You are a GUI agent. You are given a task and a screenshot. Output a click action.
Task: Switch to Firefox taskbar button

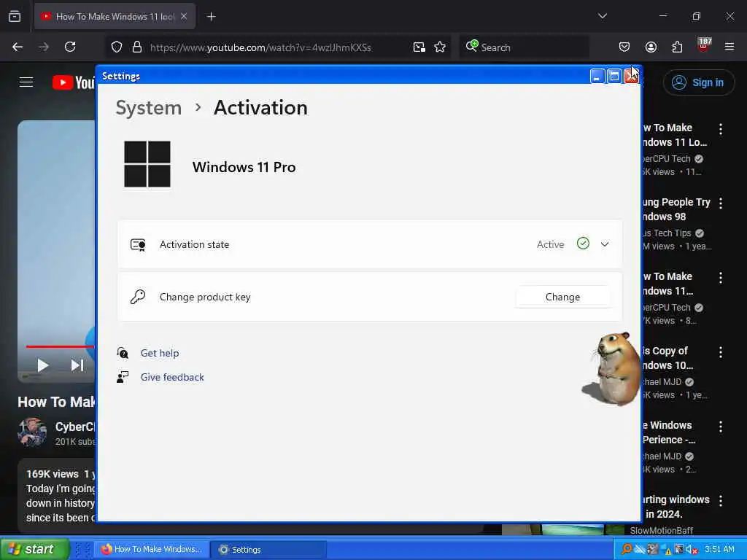pos(152,550)
